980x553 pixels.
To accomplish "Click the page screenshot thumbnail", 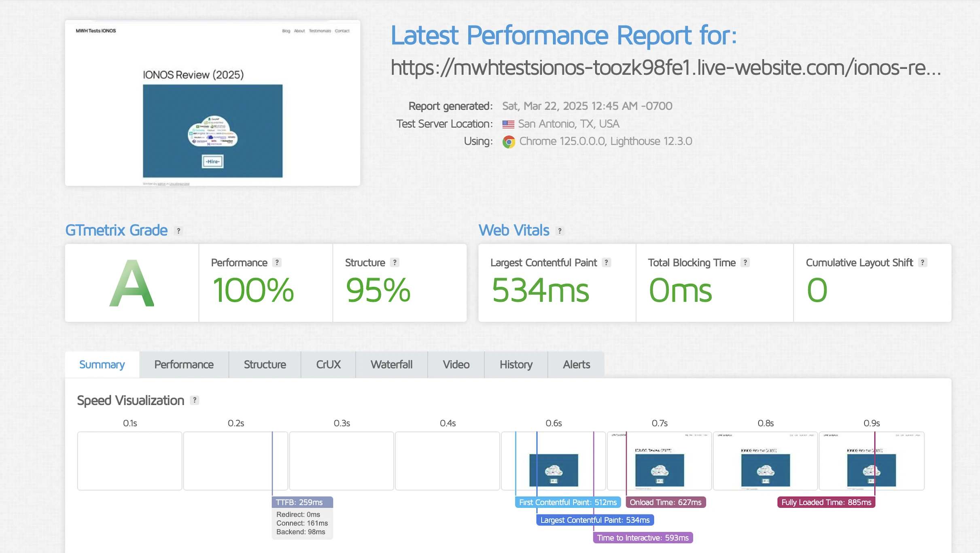I will [x=212, y=103].
